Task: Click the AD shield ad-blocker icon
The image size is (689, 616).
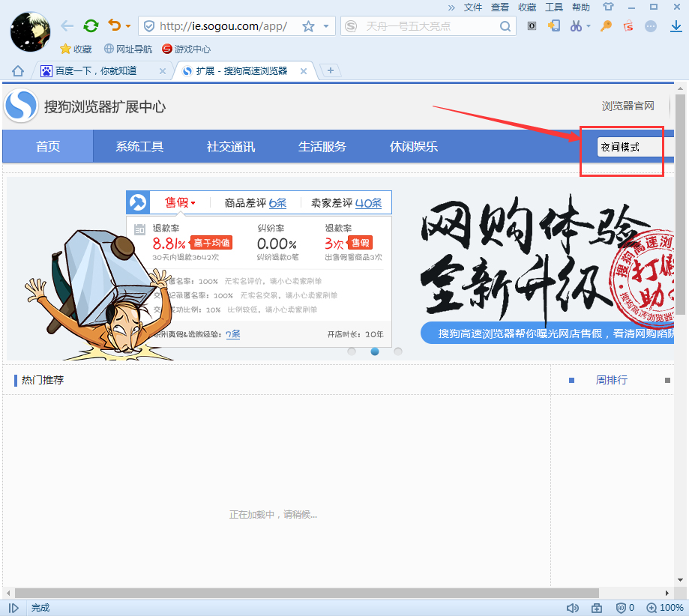Action: 621,608
